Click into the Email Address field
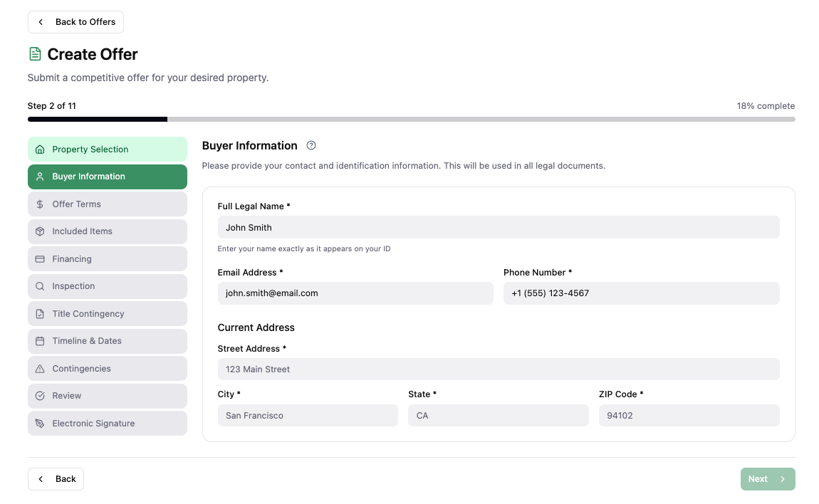Viewport: 819px width, 504px height. [355, 293]
